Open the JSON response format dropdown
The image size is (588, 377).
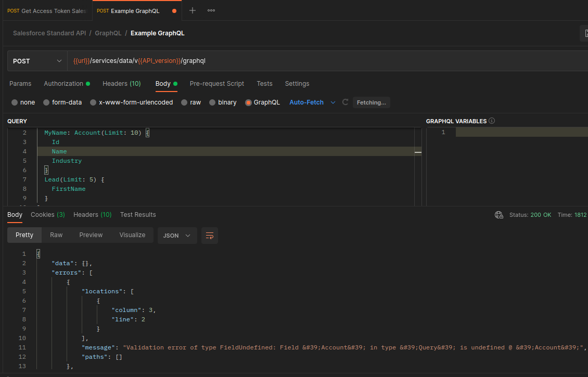pyautogui.click(x=177, y=236)
